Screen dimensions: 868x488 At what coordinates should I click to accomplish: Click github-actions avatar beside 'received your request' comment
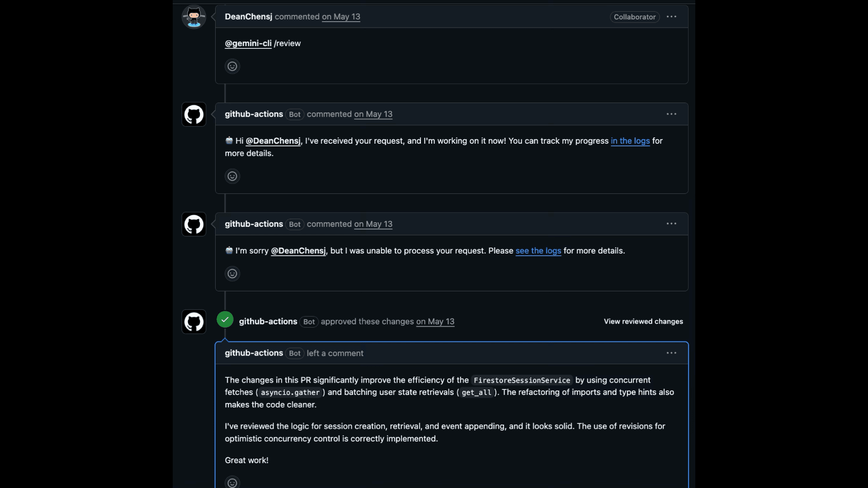(x=194, y=114)
